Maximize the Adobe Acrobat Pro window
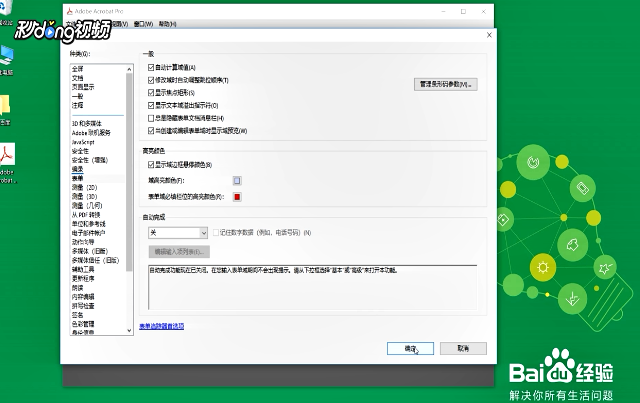The image size is (640, 403). click(463, 11)
